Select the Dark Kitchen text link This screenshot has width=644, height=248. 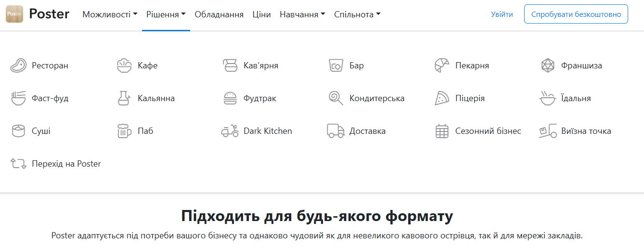(x=268, y=131)
